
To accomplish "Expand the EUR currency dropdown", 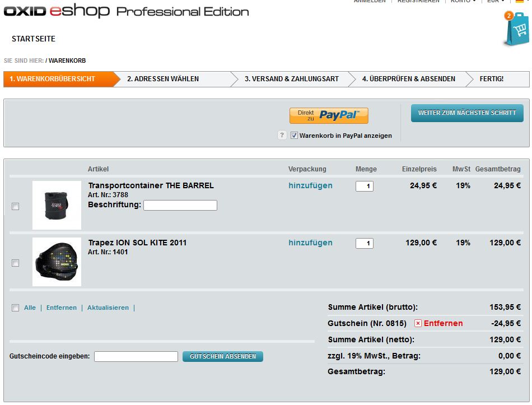I will (496, 2).
